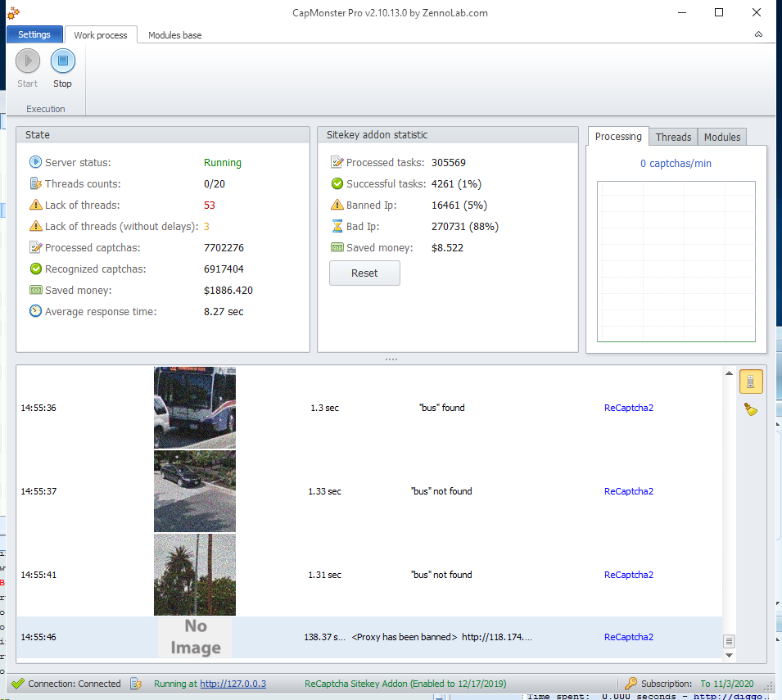Click the Start execution button

point(27,61)
